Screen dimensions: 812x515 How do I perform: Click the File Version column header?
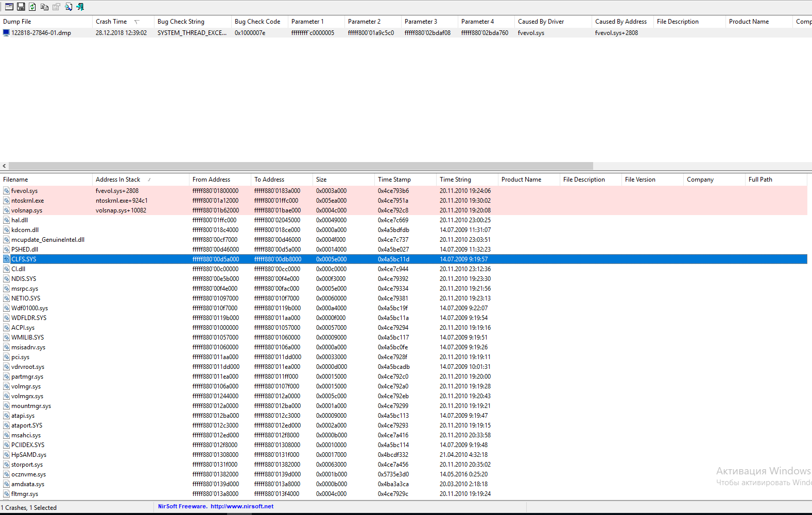click(x=652, y=180)
